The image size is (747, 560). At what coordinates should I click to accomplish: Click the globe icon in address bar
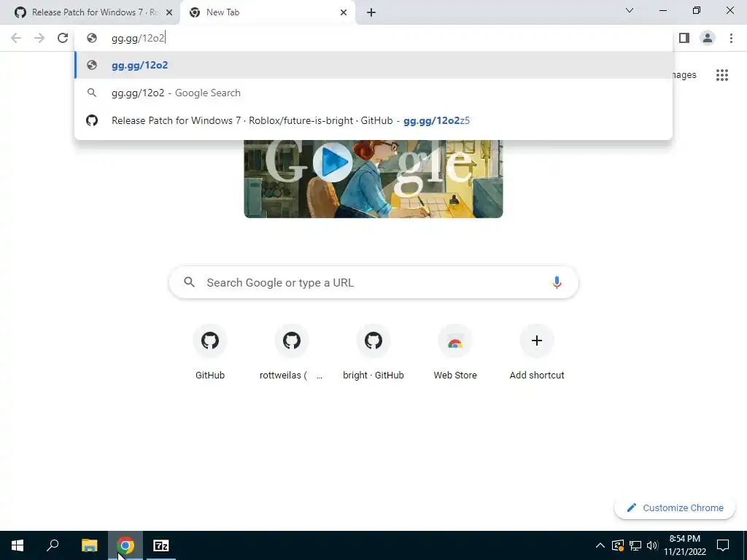point(92,38)
